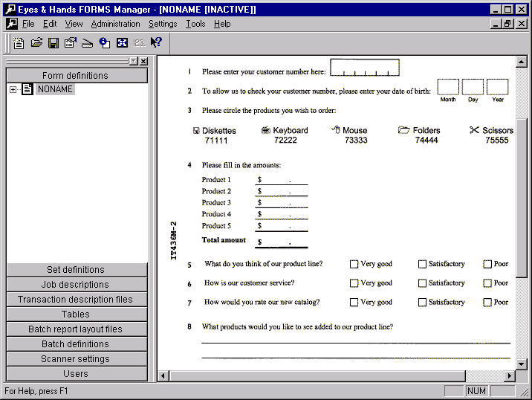
Task: Check 'Poor' for new catalog question
Action: [x=487, y=303]
